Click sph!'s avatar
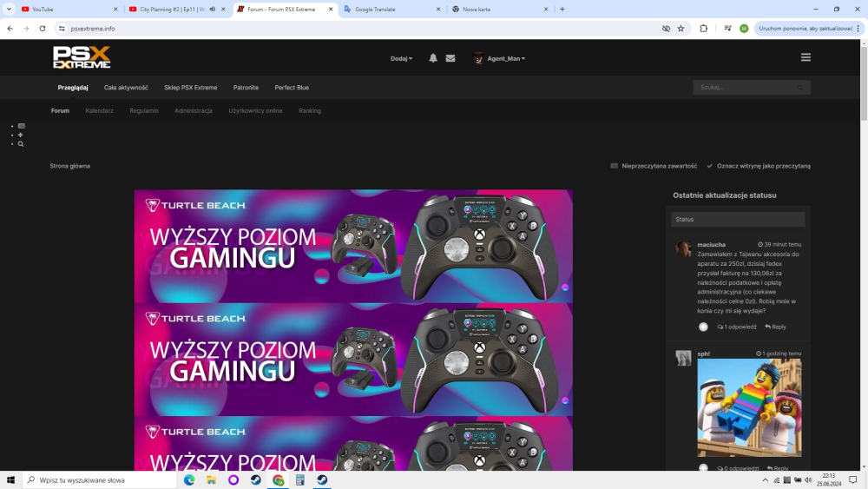 pos(683,357)
